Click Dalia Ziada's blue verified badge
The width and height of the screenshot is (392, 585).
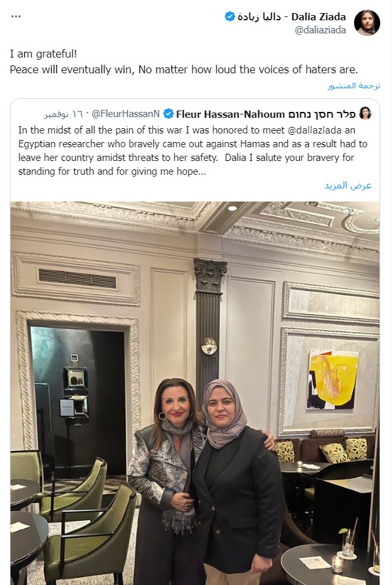(x=230, y=16)
